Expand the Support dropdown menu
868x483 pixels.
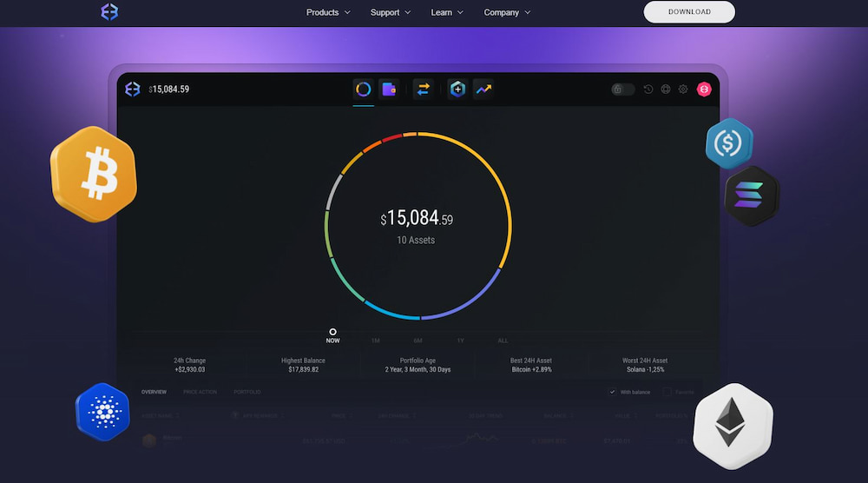pos(391,13)
